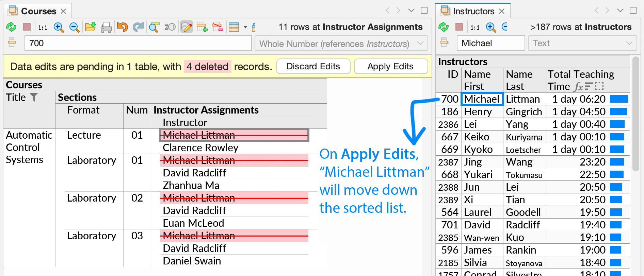Zoom in on the Instructors perspective
The image size is (644, 276).
[491, 27]
